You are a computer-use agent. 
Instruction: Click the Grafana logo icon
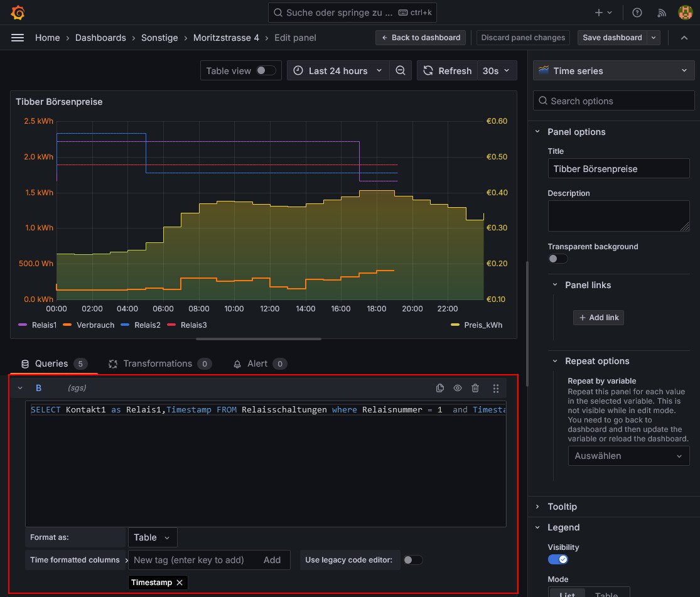click(18, 13)
